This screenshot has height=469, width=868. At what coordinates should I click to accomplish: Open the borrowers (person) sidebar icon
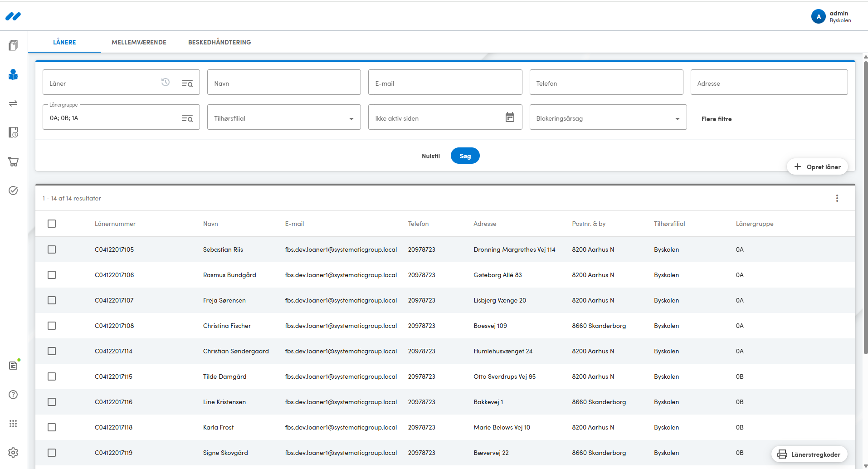(13, 74)
